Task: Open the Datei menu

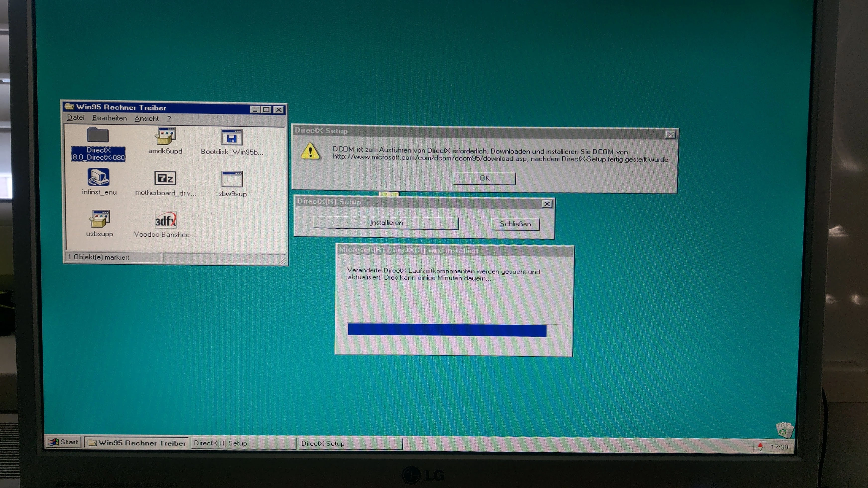Action: [x=75, y=118]
